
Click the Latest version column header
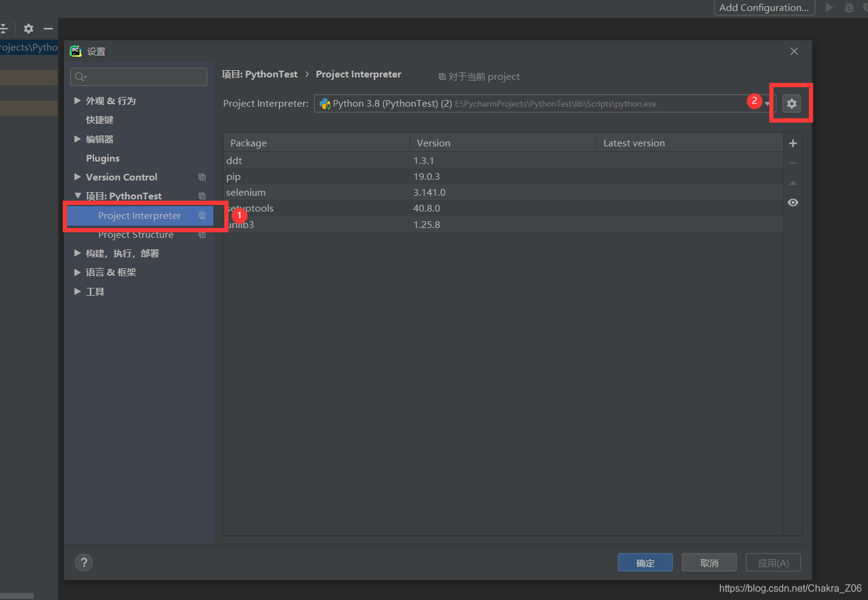[x=689, y=143]
